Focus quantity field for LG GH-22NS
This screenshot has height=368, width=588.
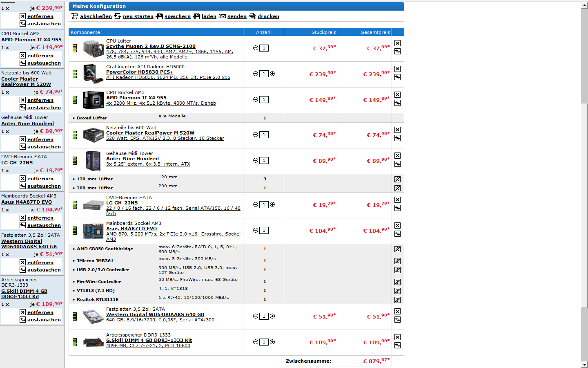pyautogui.click(x=264, y=205)
